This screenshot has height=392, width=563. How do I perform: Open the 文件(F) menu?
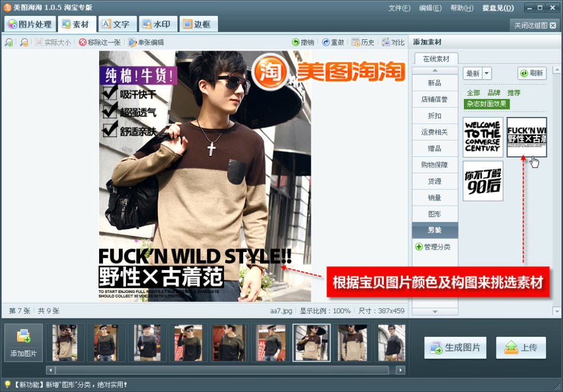[x=399, y=8]
